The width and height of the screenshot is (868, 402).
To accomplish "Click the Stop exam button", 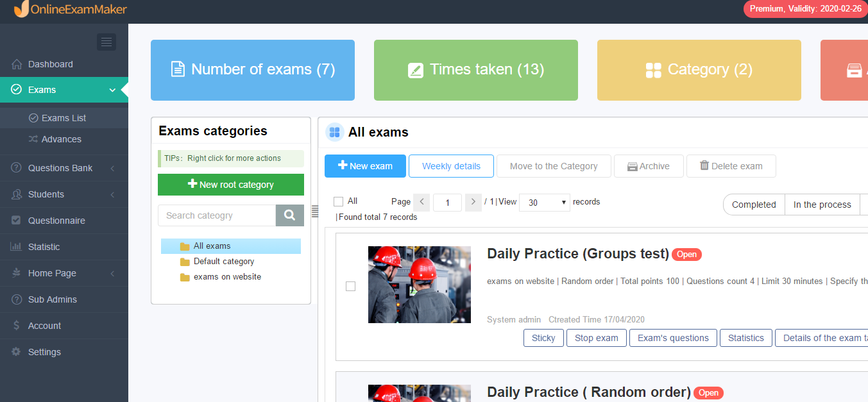I will pos(597,338).
